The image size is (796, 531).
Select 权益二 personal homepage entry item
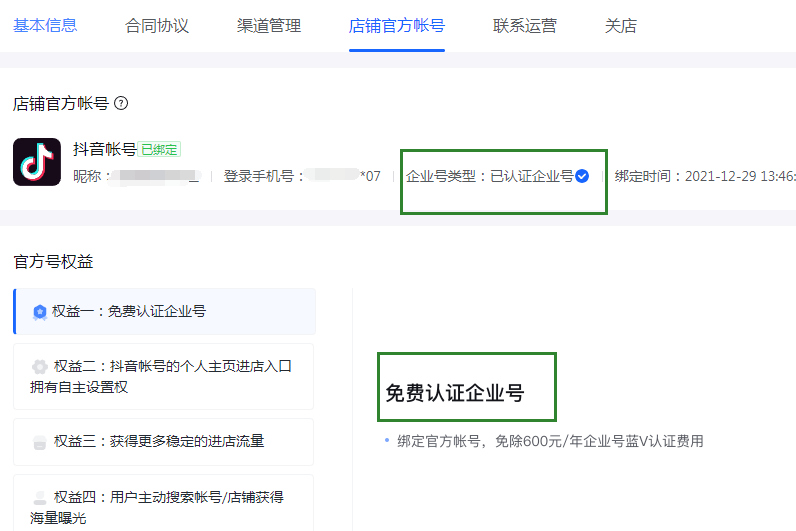163,376
